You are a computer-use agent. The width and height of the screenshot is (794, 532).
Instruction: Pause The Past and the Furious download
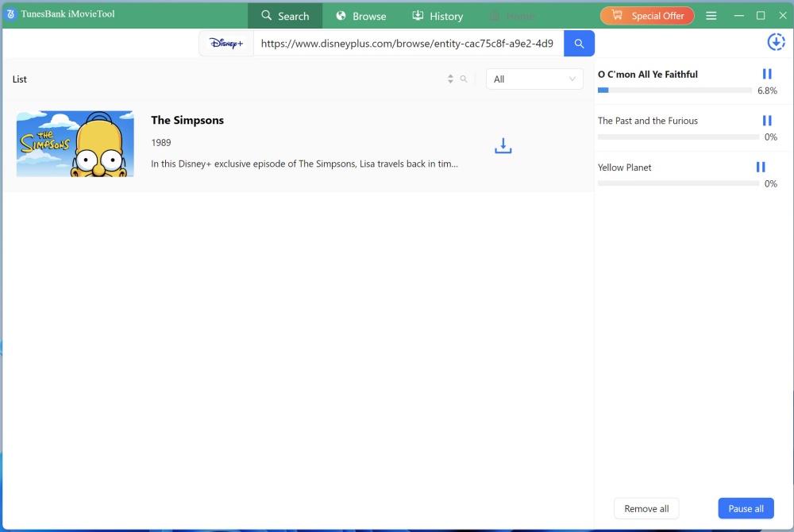(x=766, y=120)
